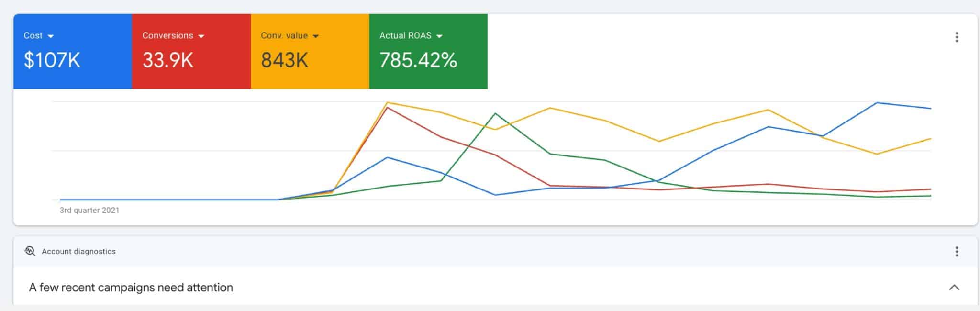Collapse the campaigns need attention section
This screenshot has width=980, height=311.
pyautogui.click(x=954, y=288)
